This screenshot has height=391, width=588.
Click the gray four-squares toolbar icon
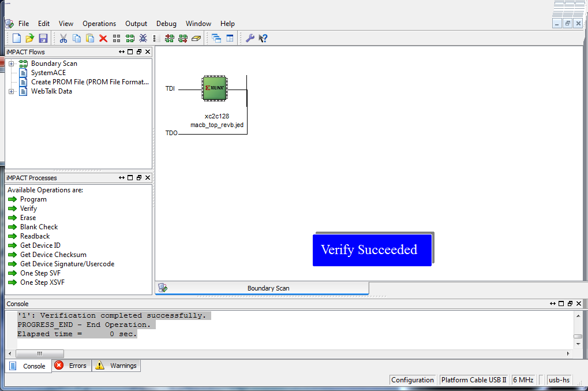point(117,38)
